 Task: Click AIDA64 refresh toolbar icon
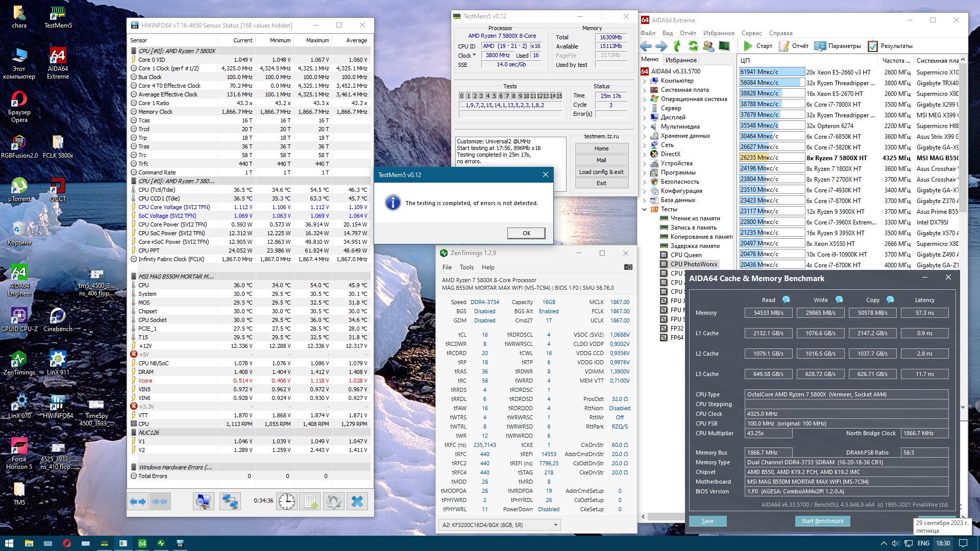[693, 46]
